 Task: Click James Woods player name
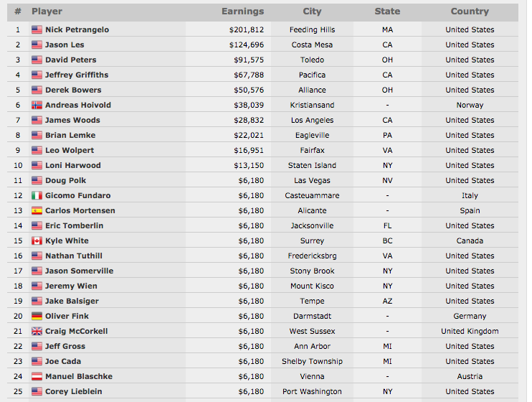72,120
